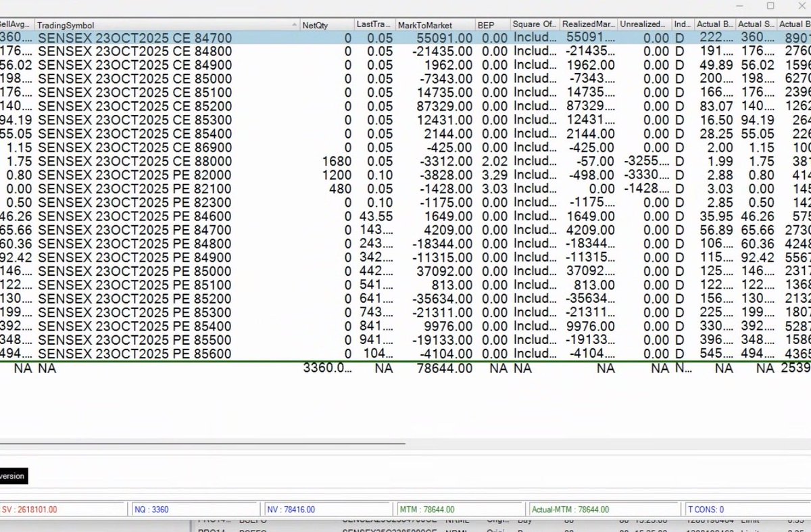
Task: Select the SENSEX 23OCT2025 CE 85200 symbol
Action: (x=134, y=106)
